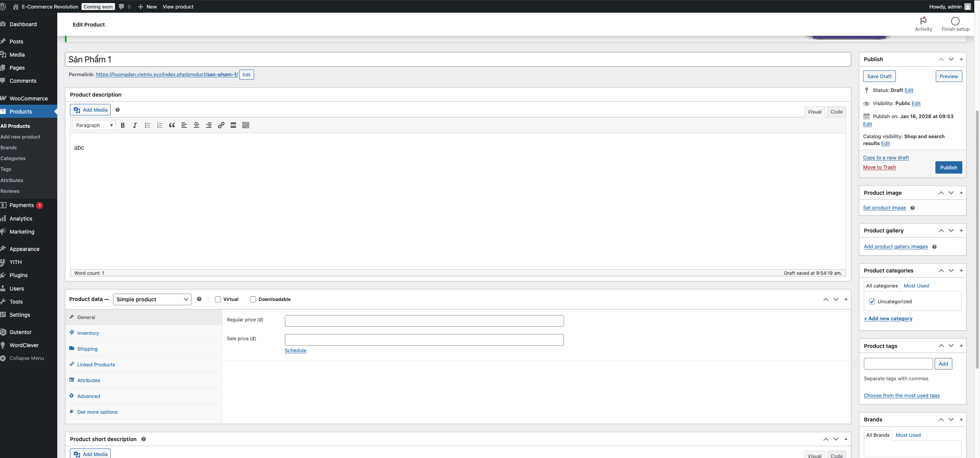Switch to the Code editor tab

[836, 112]
